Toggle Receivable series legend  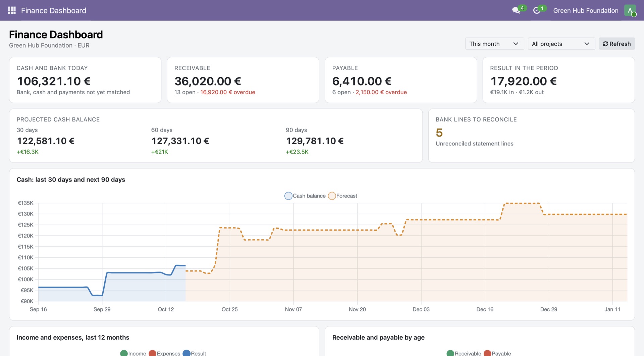(464, 353)
